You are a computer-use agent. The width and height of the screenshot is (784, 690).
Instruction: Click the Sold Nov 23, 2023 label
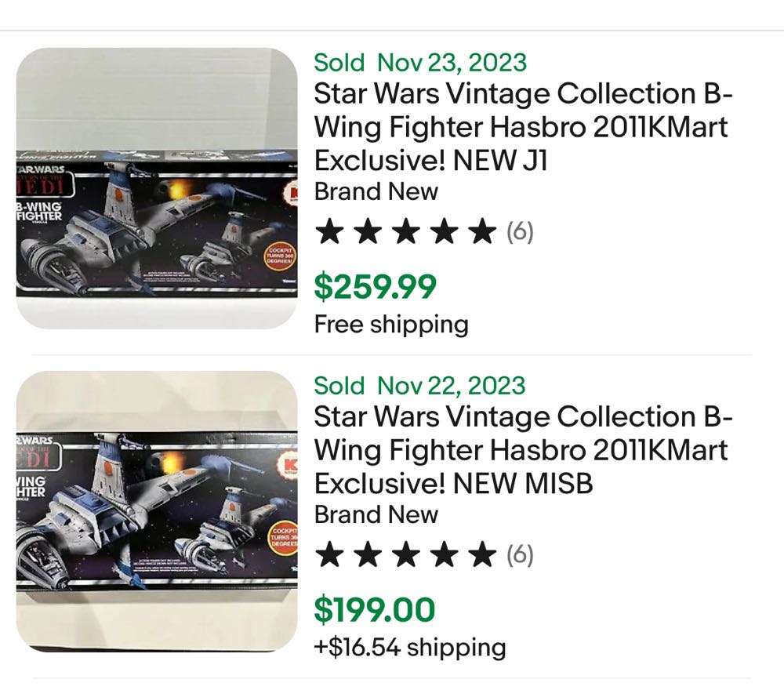click(419, 63)
